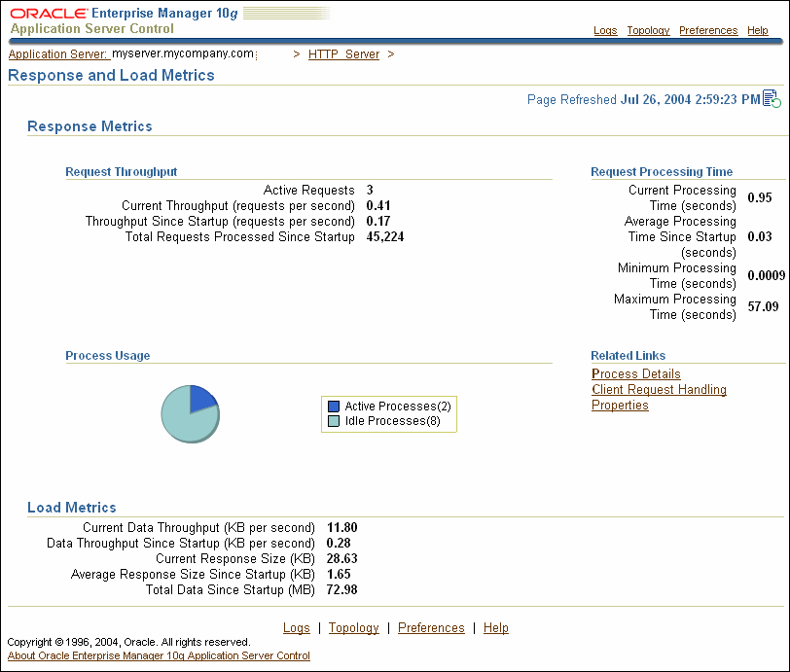Click the Active Processes(2) legend label

point(398,407)
